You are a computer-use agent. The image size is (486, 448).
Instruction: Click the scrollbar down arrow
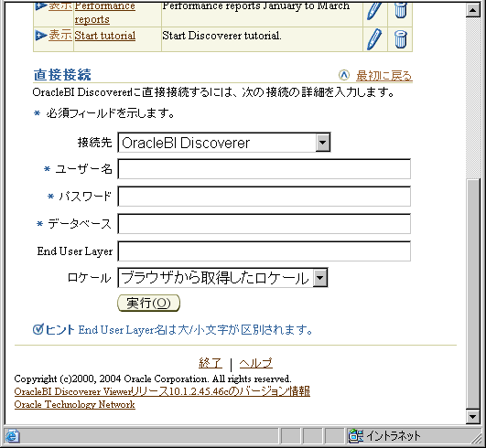click(473, 417)
